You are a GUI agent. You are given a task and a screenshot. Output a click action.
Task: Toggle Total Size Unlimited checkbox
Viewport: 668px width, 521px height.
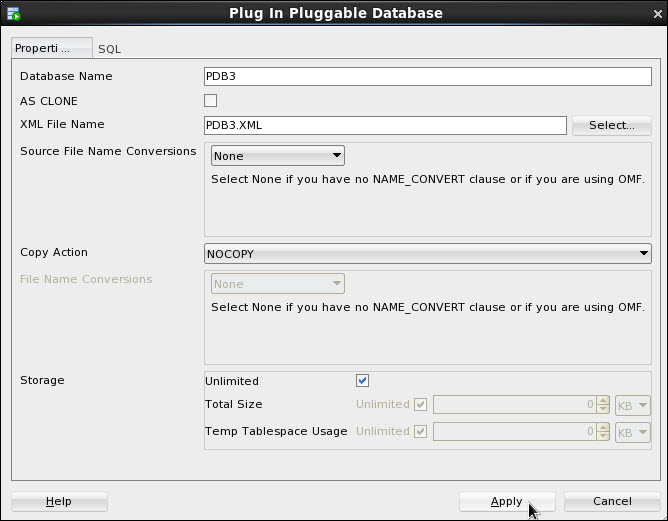pos(420,405)
